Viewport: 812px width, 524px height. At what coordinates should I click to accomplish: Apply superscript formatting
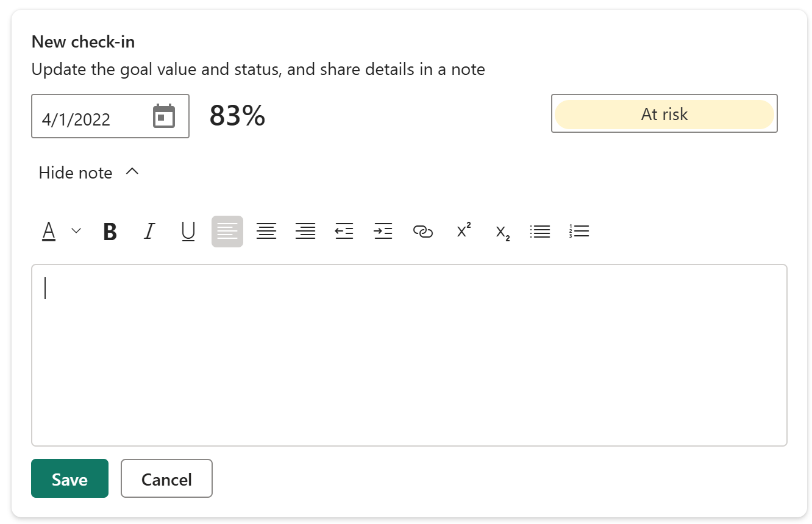[x=464, y=231]
